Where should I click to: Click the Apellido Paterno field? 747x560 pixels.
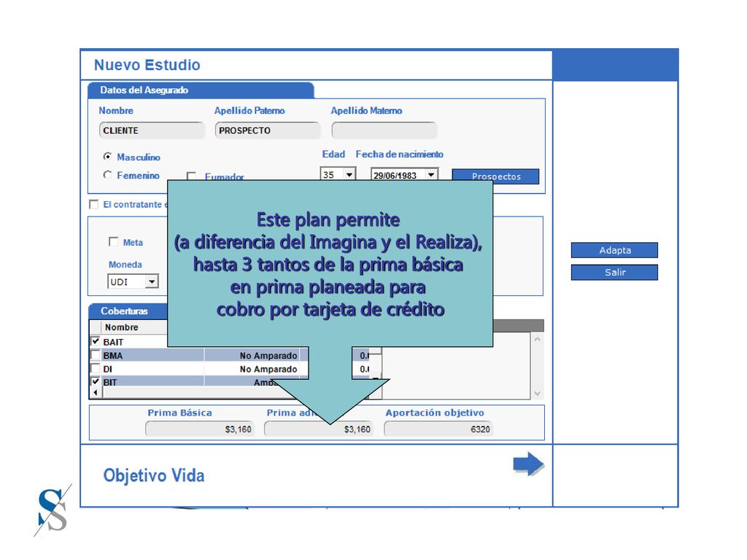click(x=268, y=131)
